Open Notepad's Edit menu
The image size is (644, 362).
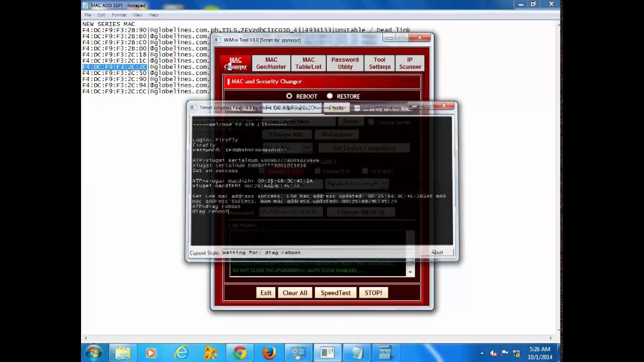pyautogui.click(x=101, y=15)
